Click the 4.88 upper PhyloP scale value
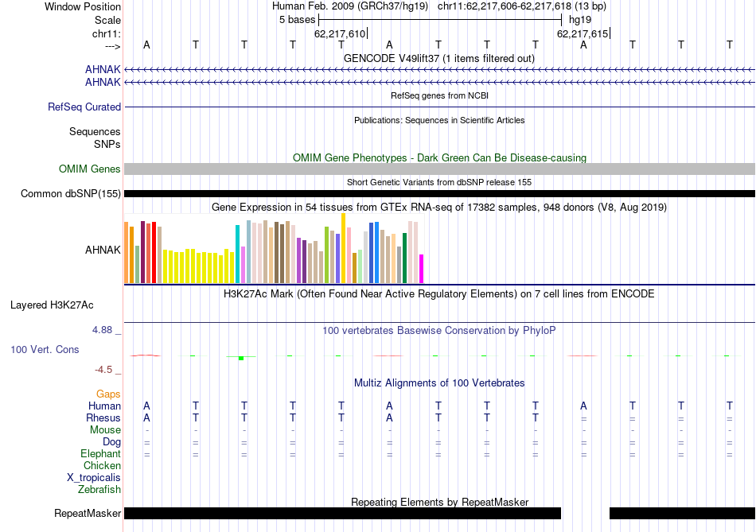The width and height of the screenshot is (756, 532). click(x=102, y=330)
